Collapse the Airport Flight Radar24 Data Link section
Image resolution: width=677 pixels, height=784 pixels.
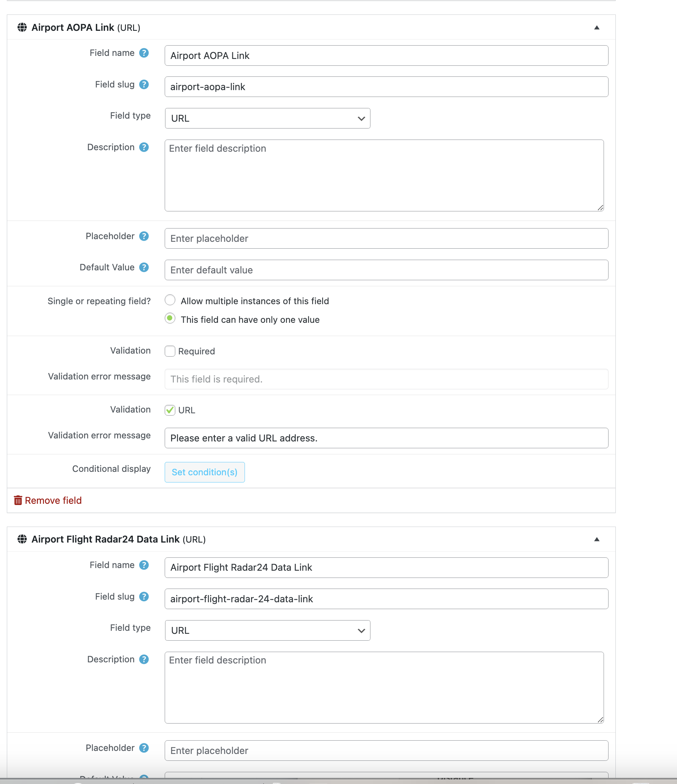[x=597, y=539]
